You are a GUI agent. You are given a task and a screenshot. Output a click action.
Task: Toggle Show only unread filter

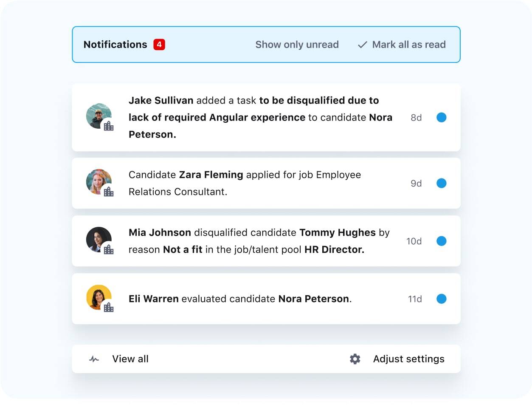click(x=297, y=44)
